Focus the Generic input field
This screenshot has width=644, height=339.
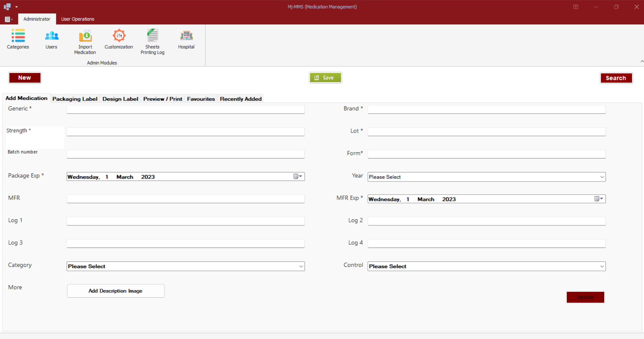(x=186, y=109)
